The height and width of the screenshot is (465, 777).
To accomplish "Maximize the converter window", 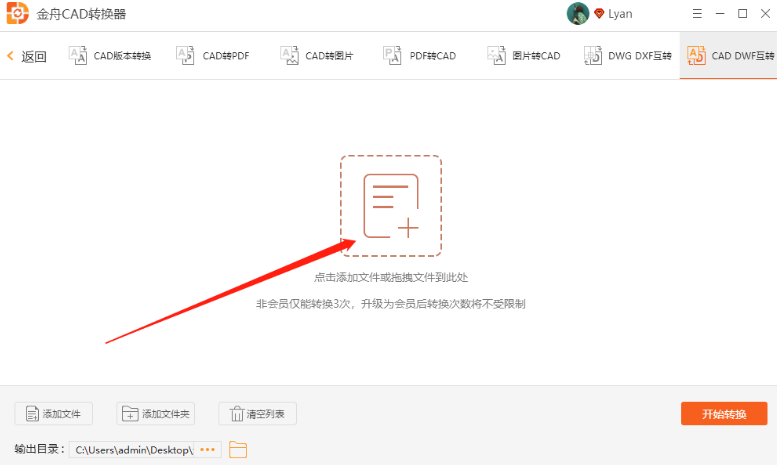I will (743, 14).
